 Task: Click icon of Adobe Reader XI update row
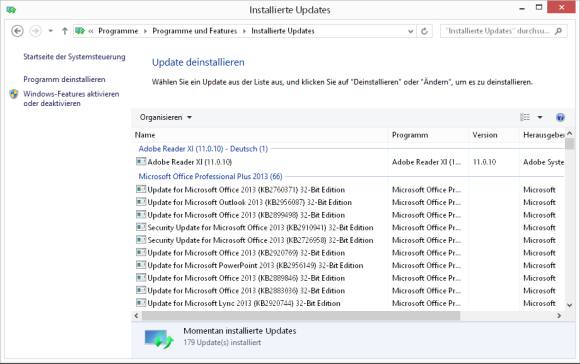[x=141, y=161]
